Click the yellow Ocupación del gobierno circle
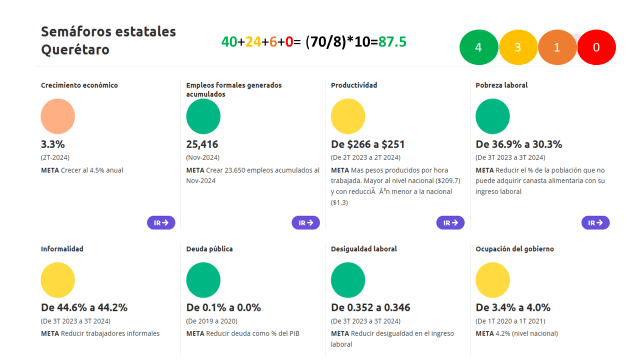 point(493,280)
